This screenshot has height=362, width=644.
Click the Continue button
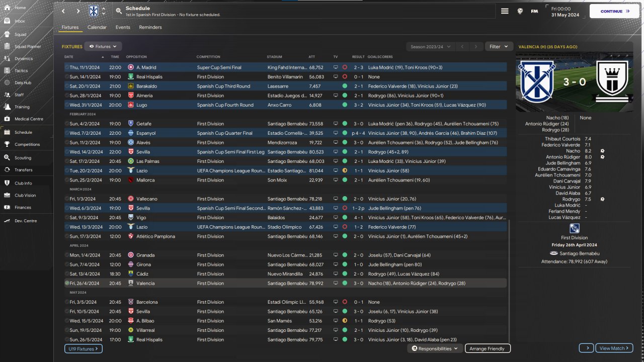tap(614, 11)
